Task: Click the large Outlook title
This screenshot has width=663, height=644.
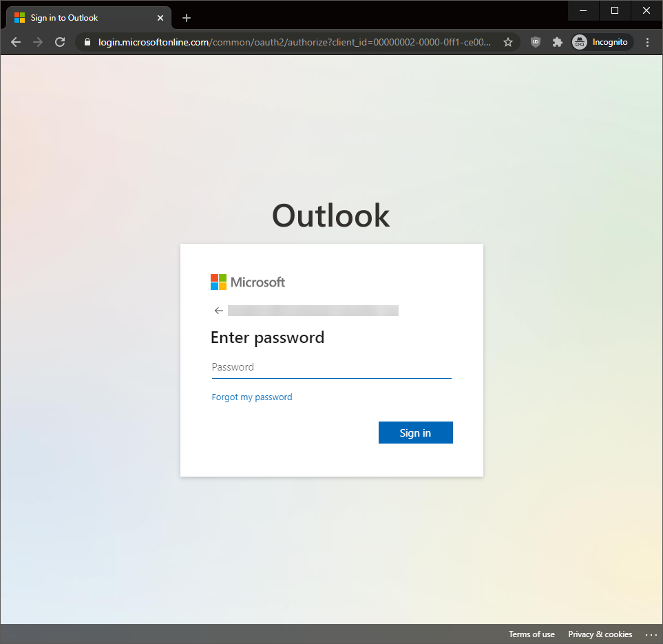Action: pos(330,216)
